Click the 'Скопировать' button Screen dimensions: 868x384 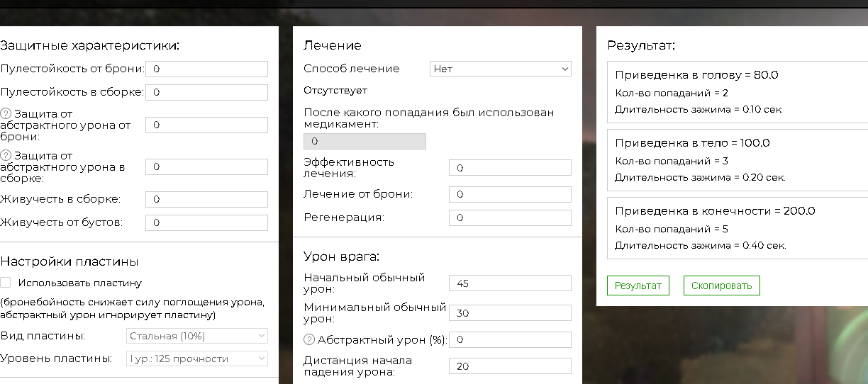pyautogui.click(x=722, y=286)
